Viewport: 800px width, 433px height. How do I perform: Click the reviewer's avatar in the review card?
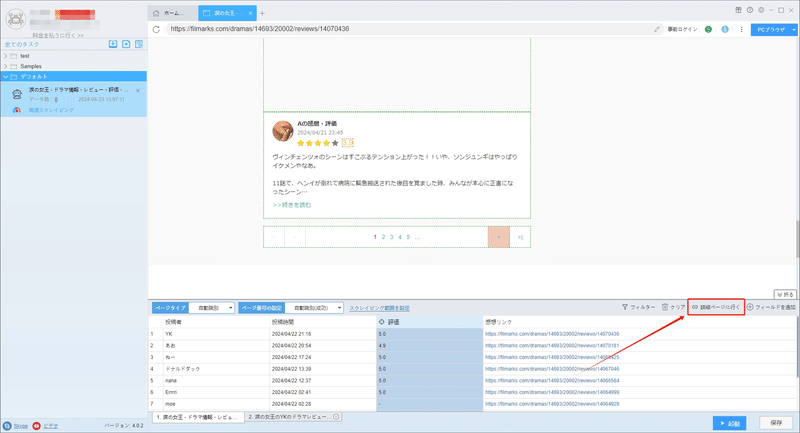coord(283,131)
